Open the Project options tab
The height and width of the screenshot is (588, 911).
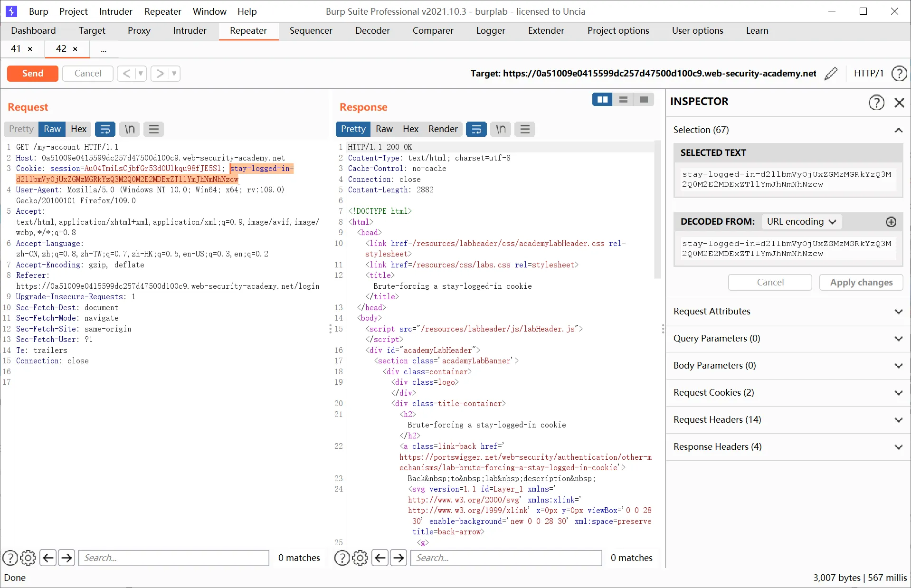pyautogui.click(x=618, y=31)
